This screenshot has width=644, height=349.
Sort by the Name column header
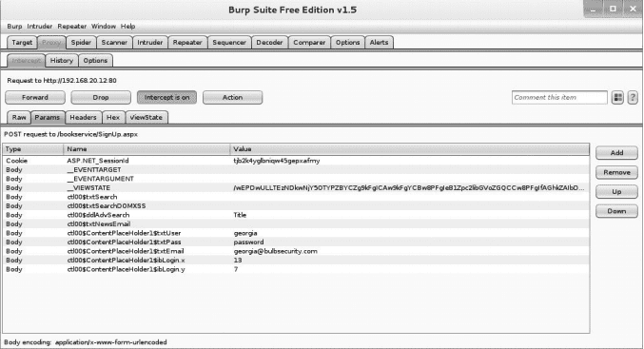click(146, 149)
